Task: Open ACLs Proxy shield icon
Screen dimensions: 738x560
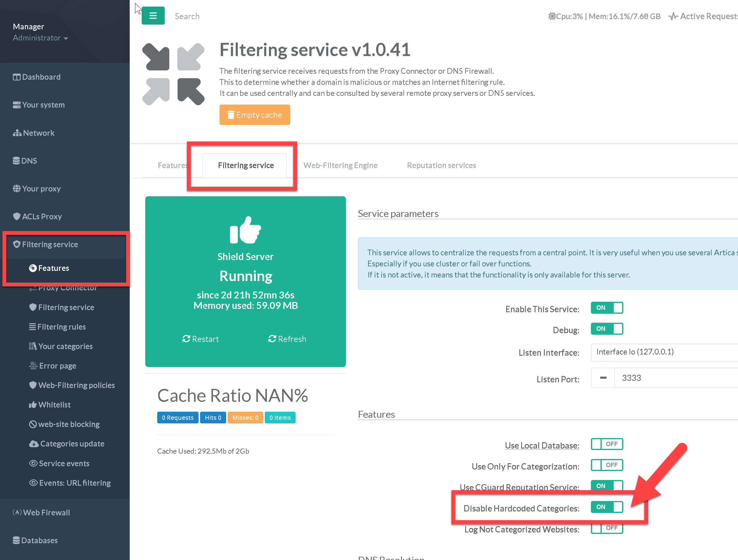Action: point(16,216)
